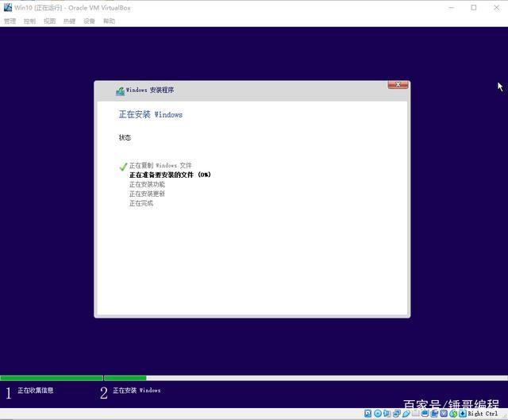Open the 设备 menu
The image size is (508, 420).
click(89, 21)
